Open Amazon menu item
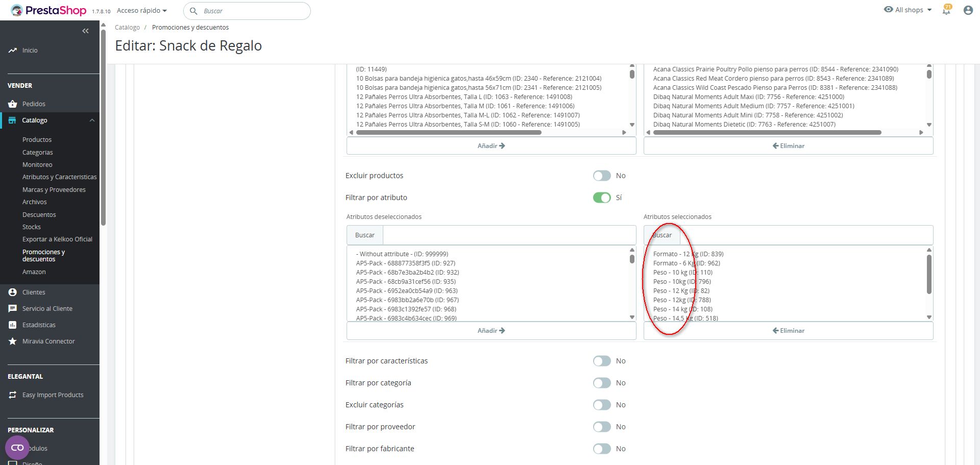Screen dimensions: 980x465 click(34, 272)
